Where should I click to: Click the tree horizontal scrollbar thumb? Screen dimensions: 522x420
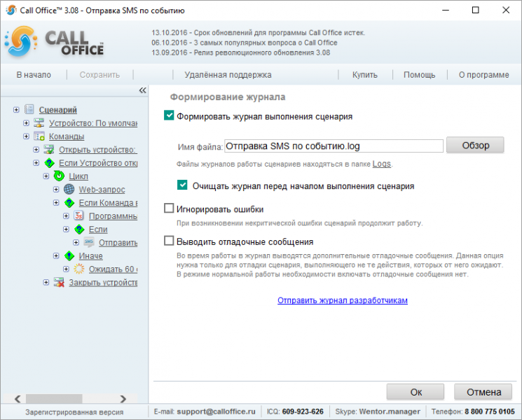click(54, 398)
